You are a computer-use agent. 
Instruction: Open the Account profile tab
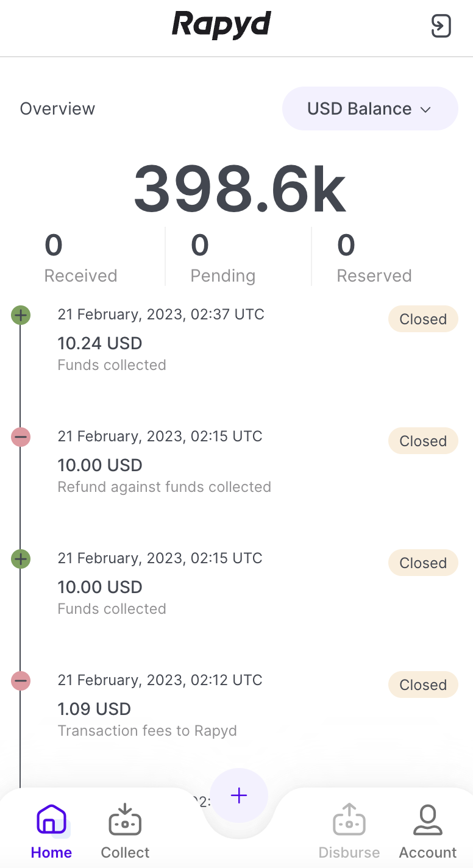click(x=427, y=831)
